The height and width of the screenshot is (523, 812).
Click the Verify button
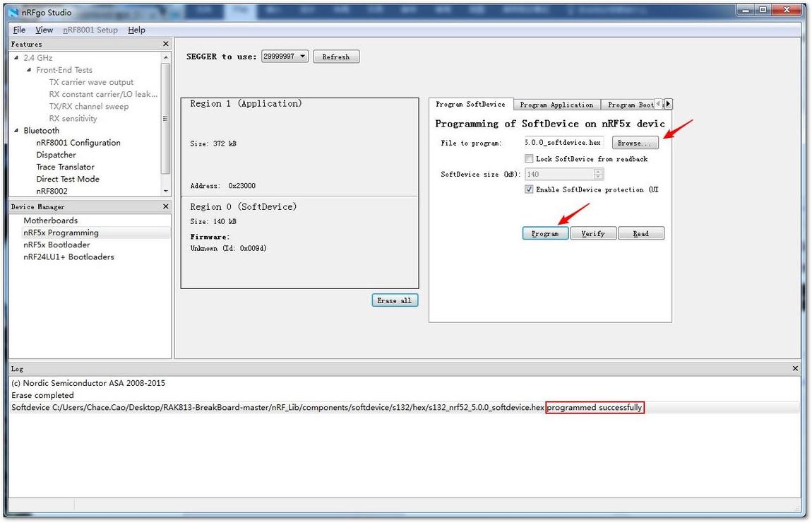click(x=593, y=234)
